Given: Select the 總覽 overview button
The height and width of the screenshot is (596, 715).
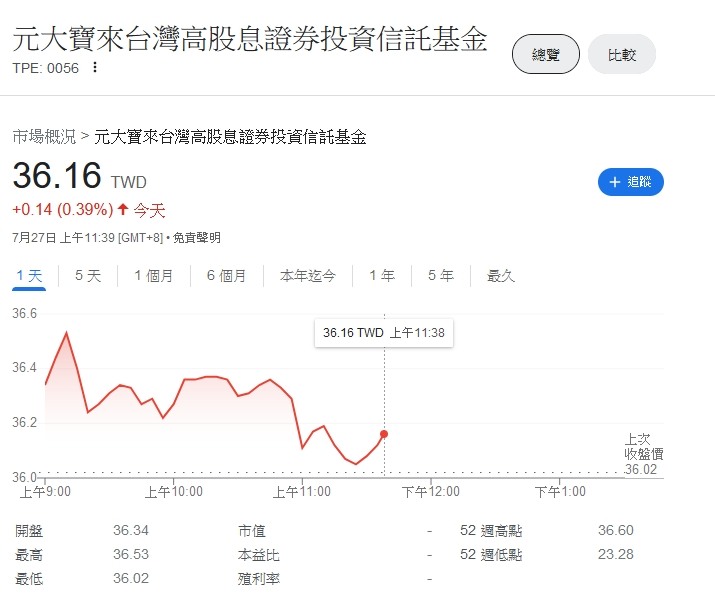Looking at the screenshot, I should [x=545, y=54].
